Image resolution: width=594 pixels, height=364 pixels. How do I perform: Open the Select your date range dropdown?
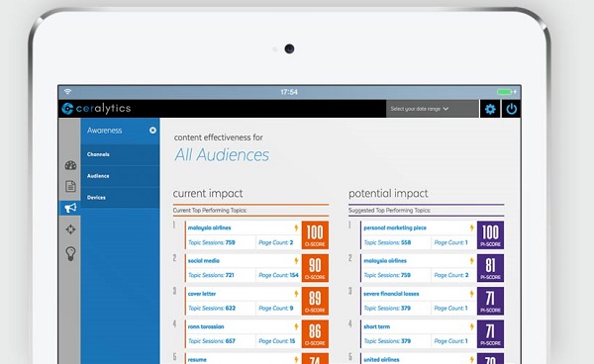pyautogui.click(x=433, y=109)
